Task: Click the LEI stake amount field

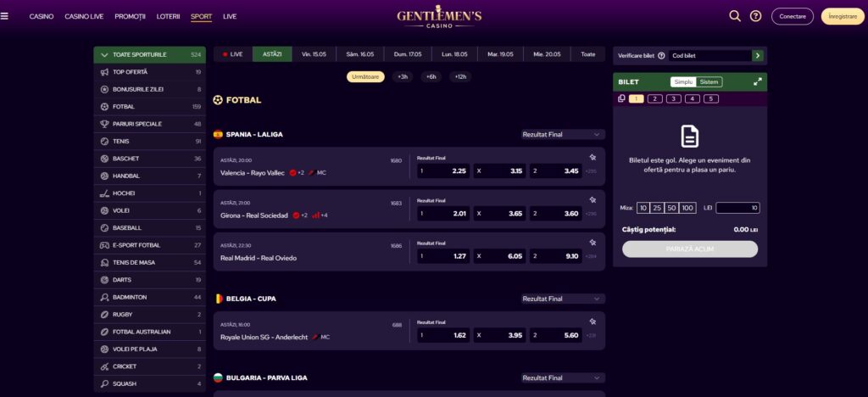Action: (738, 208)
